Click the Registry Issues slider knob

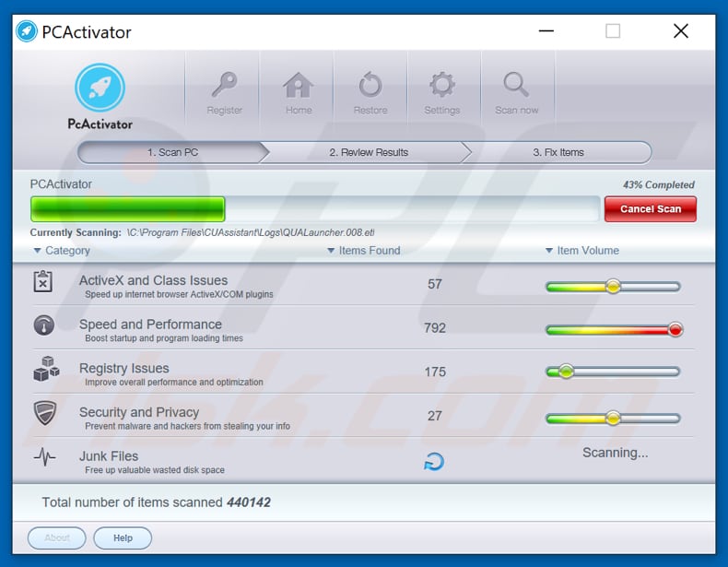coord(566,372)
